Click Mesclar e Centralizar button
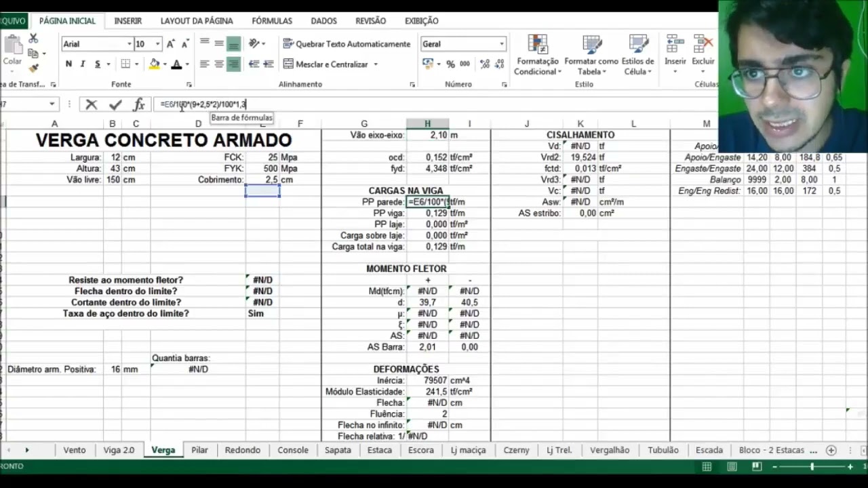Screen dimensions: 868x488 pos(325,64)
